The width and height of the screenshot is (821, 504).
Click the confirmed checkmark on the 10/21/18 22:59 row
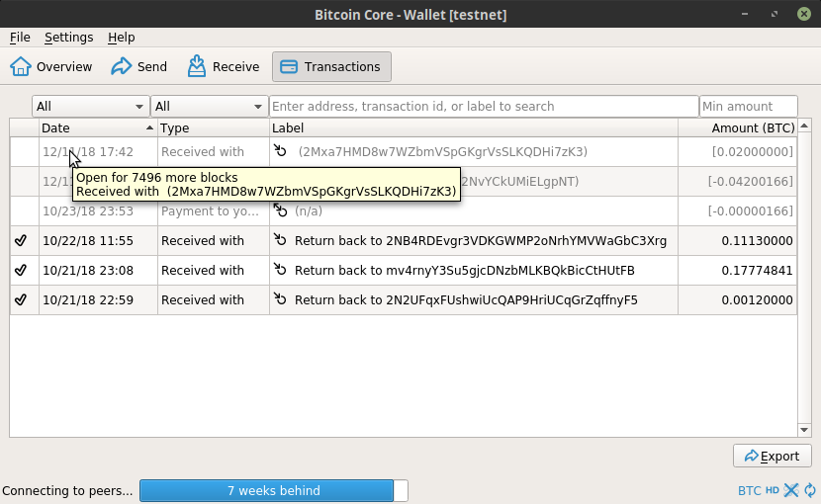tap(21, 299)
